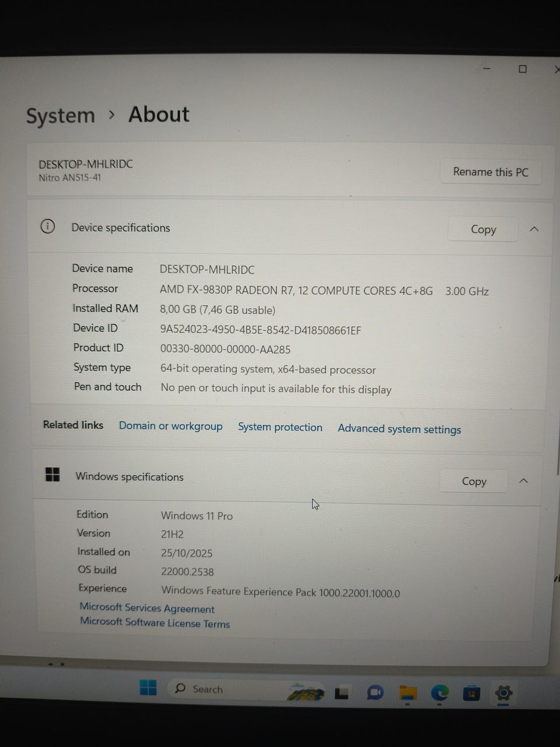
Task: Launch Microsoft Edge from the taskbar
Action: (440, 693)
